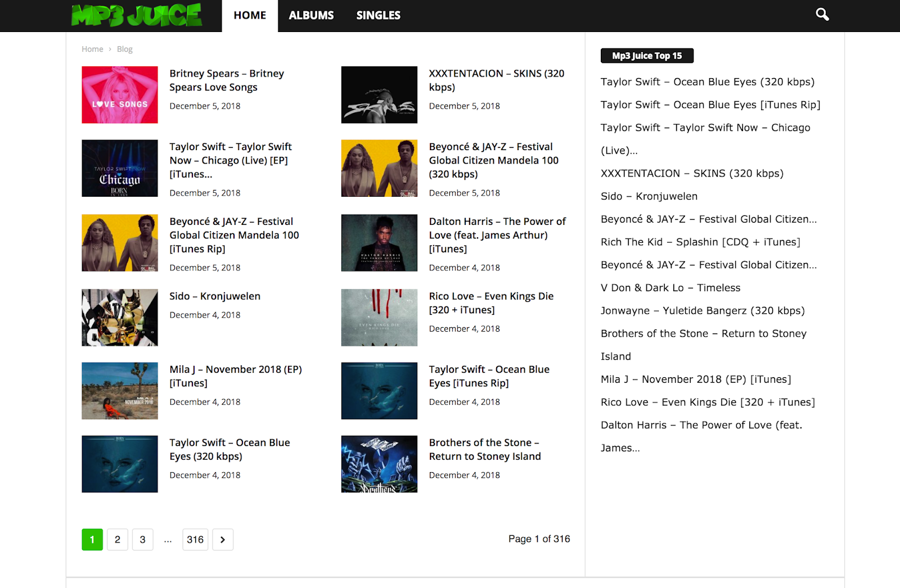
Task: Open Taylor Swift Ocean Blue Eyes [iTunes Rip] title
Action: point(489,376)
